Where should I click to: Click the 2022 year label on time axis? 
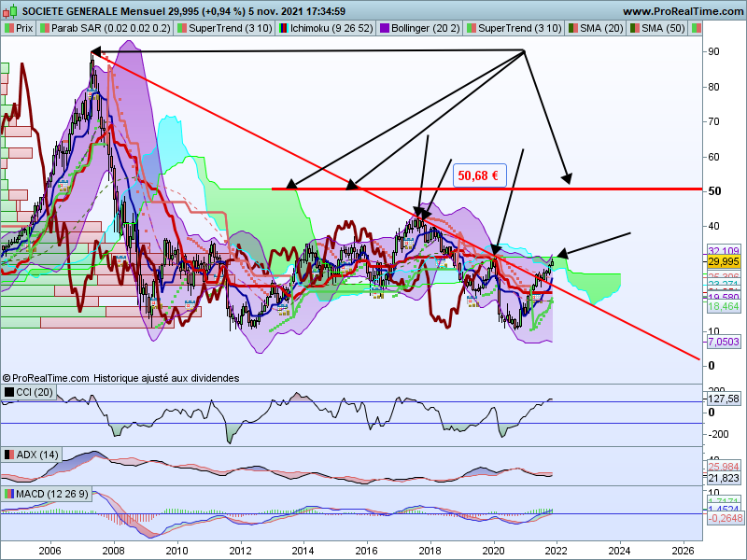coord(556,551)
